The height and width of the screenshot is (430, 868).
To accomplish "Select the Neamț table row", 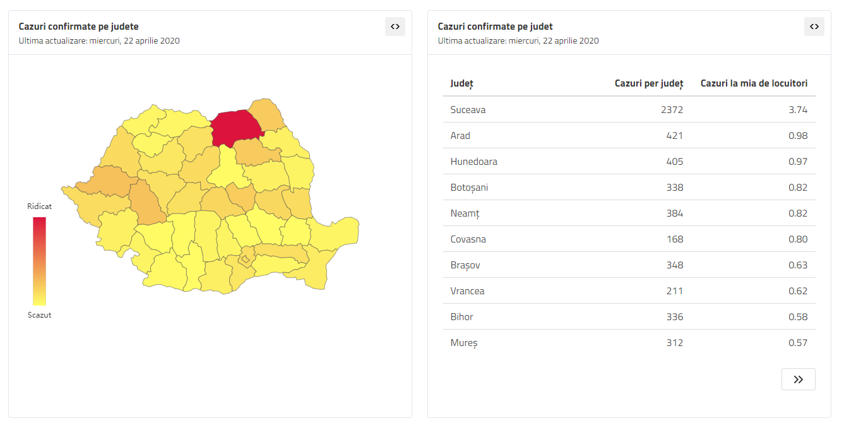I will [629, 213].
